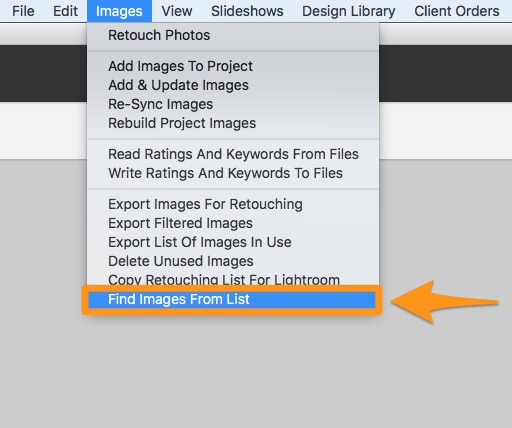Choose Add Images To Project
Image resolution: width=512 pixels, height=428 pixels.
click(233, 66)
